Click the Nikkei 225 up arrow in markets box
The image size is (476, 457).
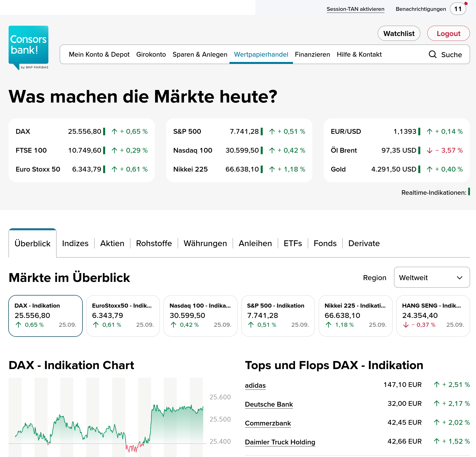(x=272, y=169)
